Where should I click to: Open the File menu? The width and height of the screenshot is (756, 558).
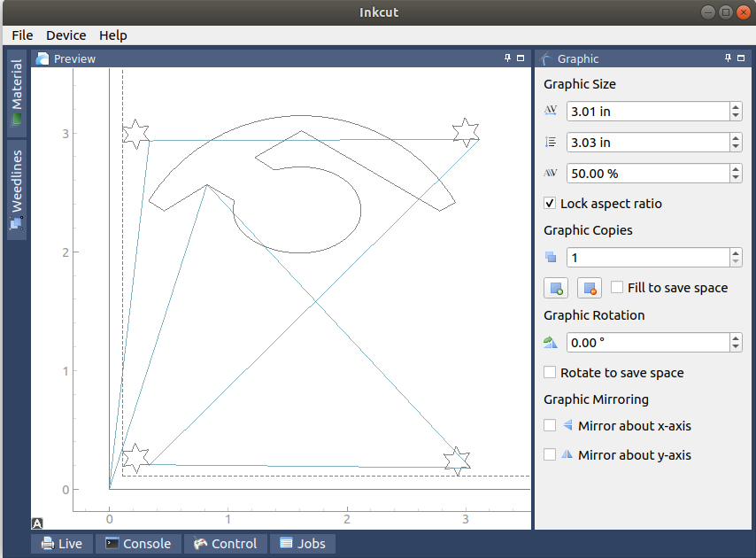point(22,35)
